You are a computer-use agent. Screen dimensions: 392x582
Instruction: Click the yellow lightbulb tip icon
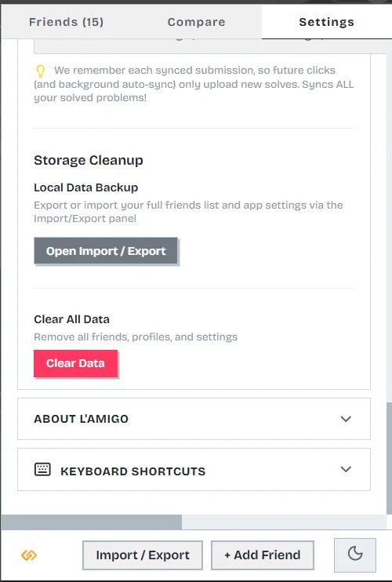41,71
